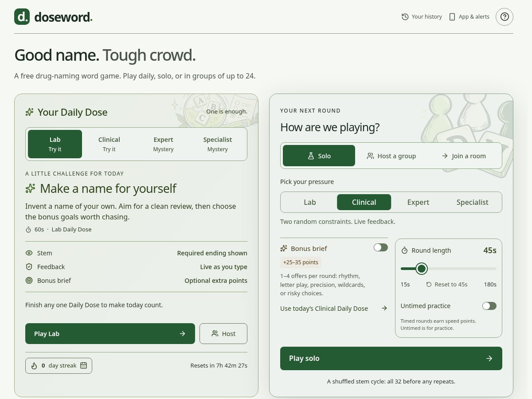The width and height of the screenshot is (532, 399).
Task: Choose Solo play mode
Action: tap(319, 156)
